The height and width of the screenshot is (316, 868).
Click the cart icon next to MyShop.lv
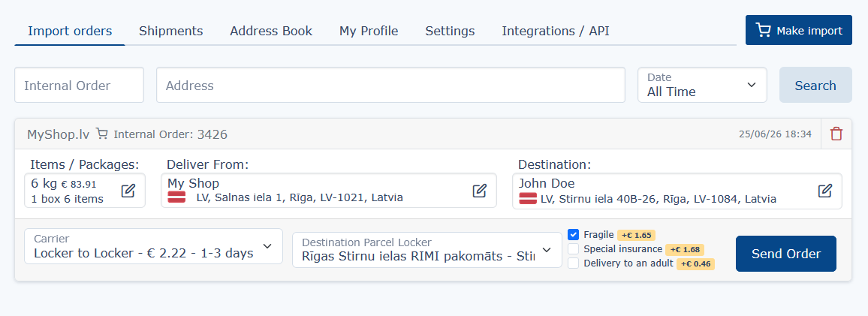pyautogui.click(x=102, y=134)
